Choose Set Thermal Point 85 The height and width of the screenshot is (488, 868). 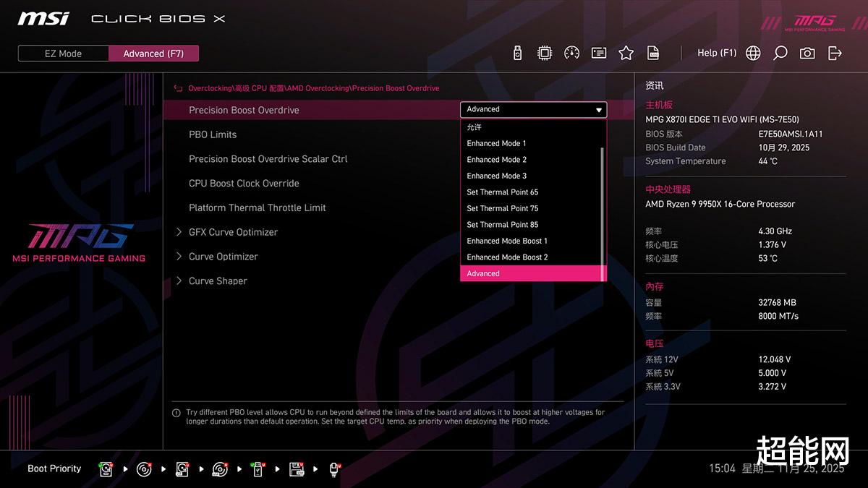point(532,225)
